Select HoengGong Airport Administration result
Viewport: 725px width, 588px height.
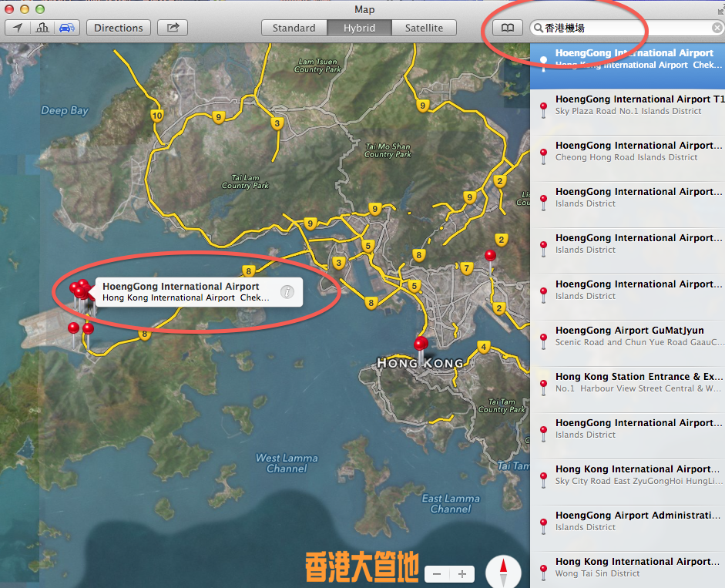coord(627,529)
